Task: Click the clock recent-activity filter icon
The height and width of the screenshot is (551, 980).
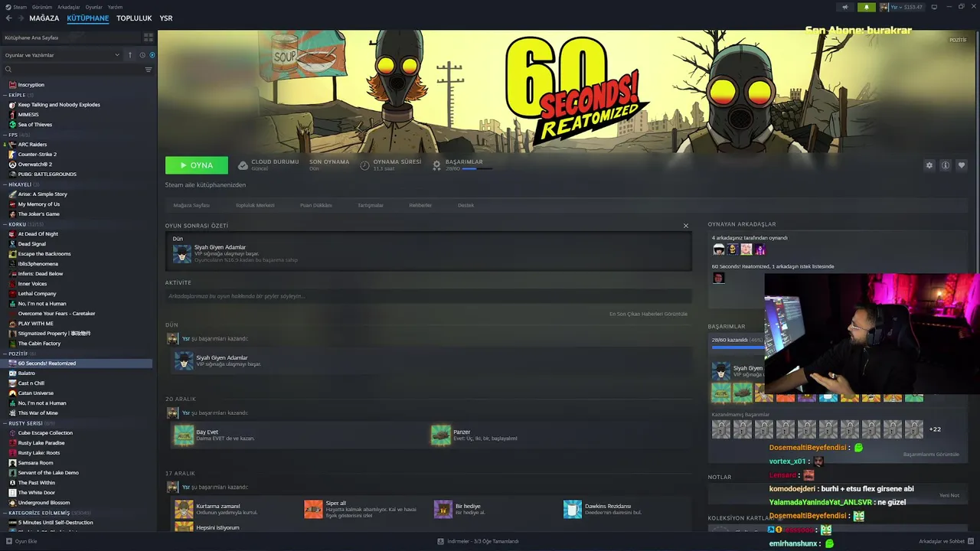Action: (142, 55)
